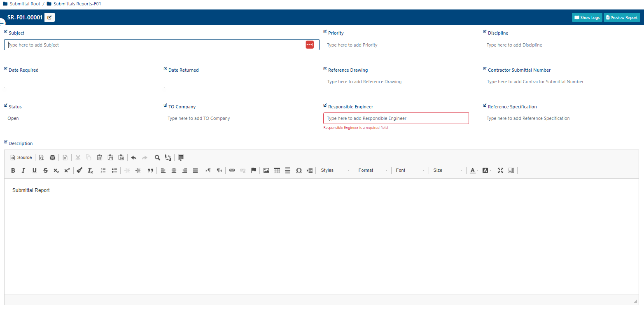Choose Paste from Word icon
The height and width of the screenshot is (309, 644).
click(121, 157)
